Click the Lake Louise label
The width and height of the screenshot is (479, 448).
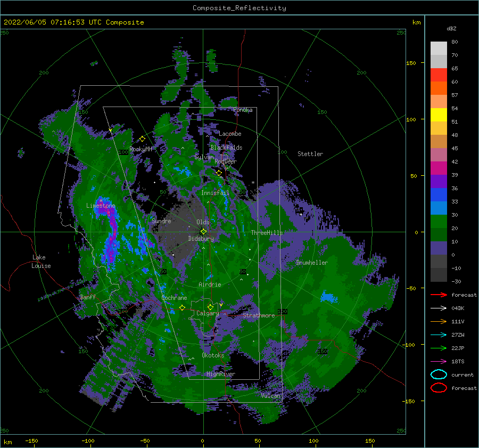point(41,262)
